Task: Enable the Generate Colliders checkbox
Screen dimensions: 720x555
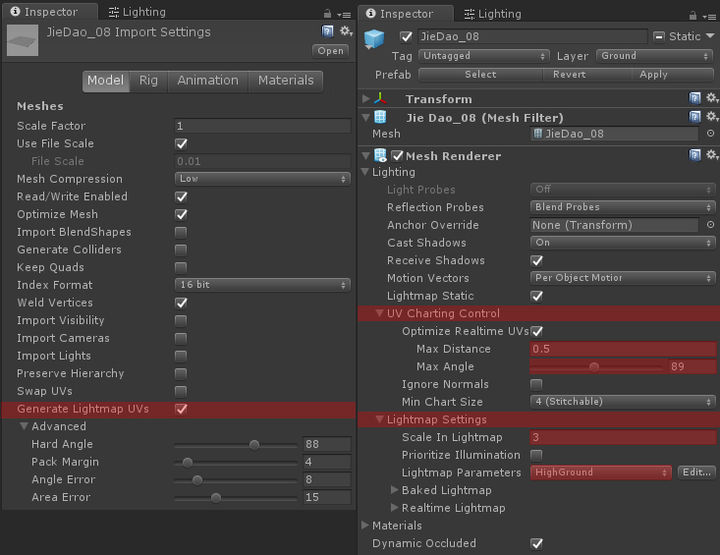Action: click(x=181, y=250)
